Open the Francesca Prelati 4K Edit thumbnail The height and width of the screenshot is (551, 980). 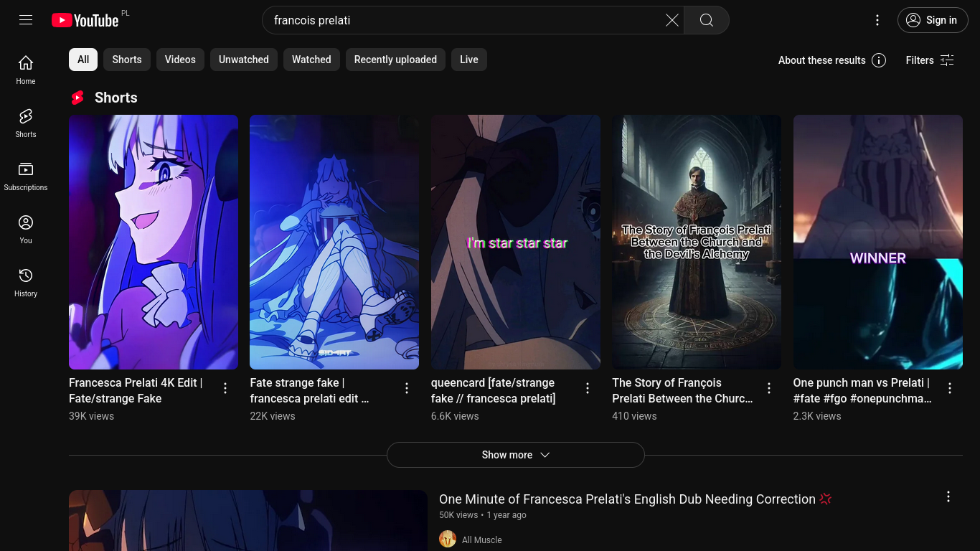coord(154,242)
